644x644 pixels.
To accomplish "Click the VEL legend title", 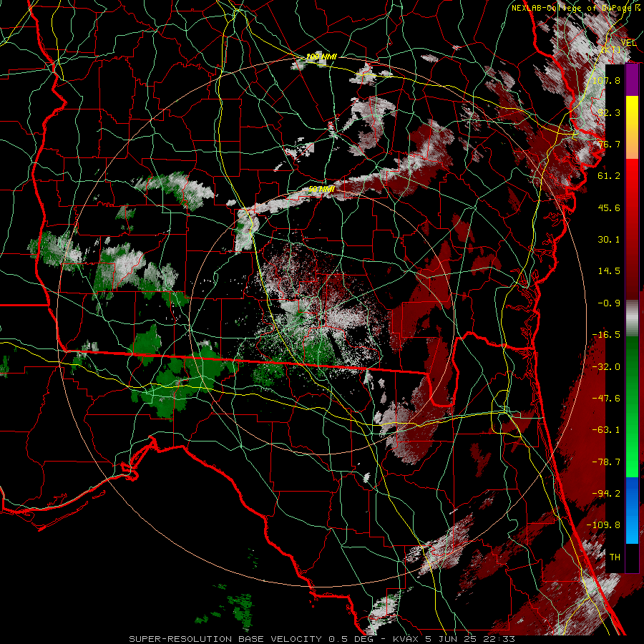I will pyautogui.click(x=628, y=42).
